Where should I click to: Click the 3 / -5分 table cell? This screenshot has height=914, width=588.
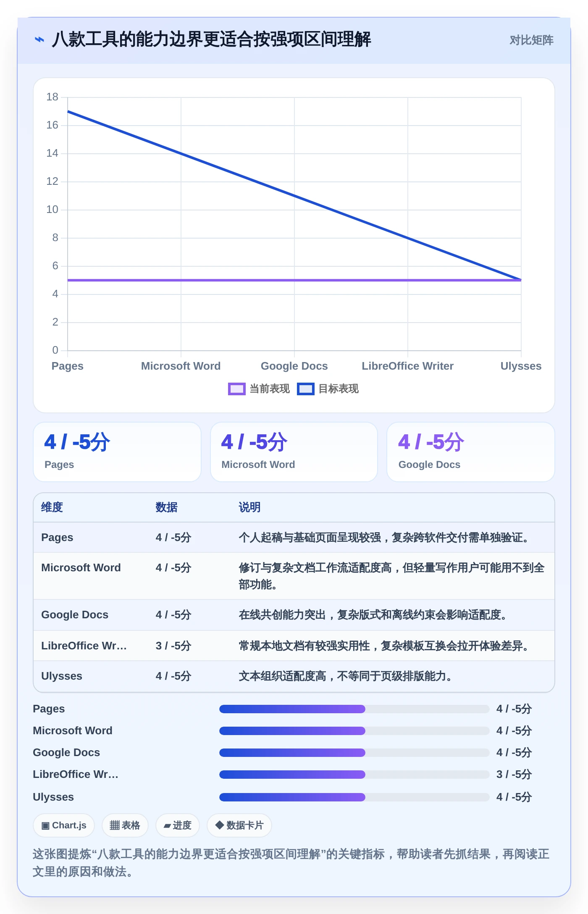[x=173, y=646]
